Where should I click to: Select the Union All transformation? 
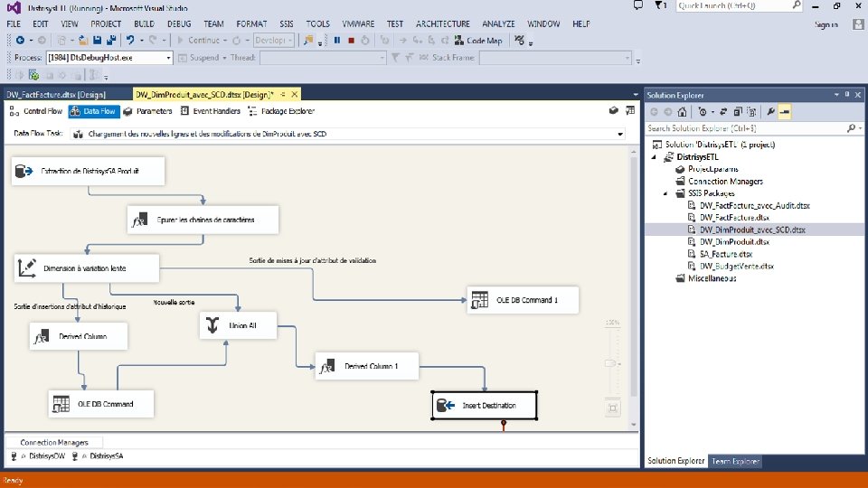tap(238, 325)
